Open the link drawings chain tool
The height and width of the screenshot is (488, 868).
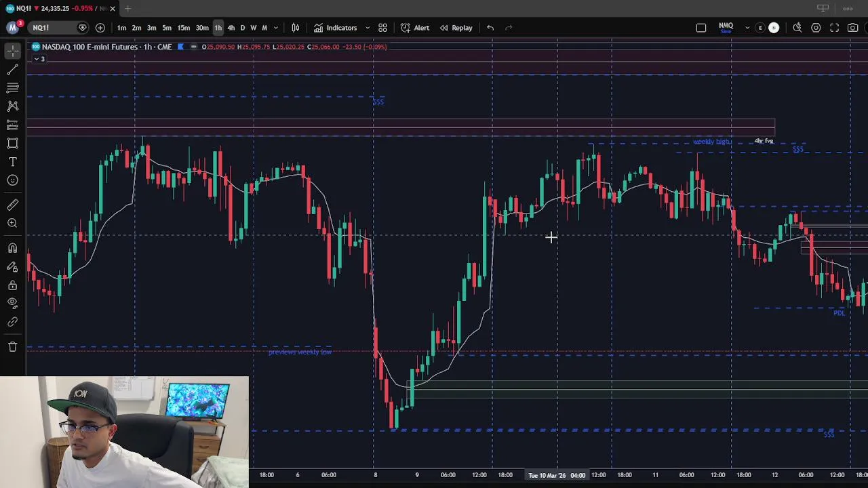point(12,322)
